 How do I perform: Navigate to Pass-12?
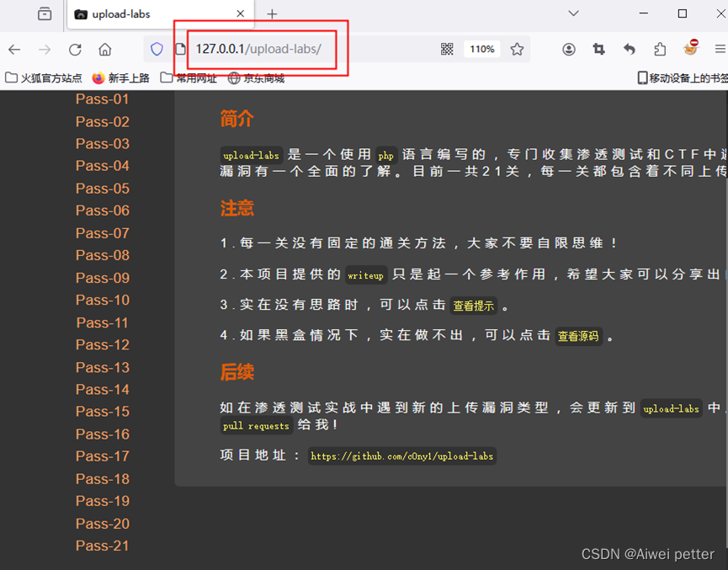[x=102, y=344]
